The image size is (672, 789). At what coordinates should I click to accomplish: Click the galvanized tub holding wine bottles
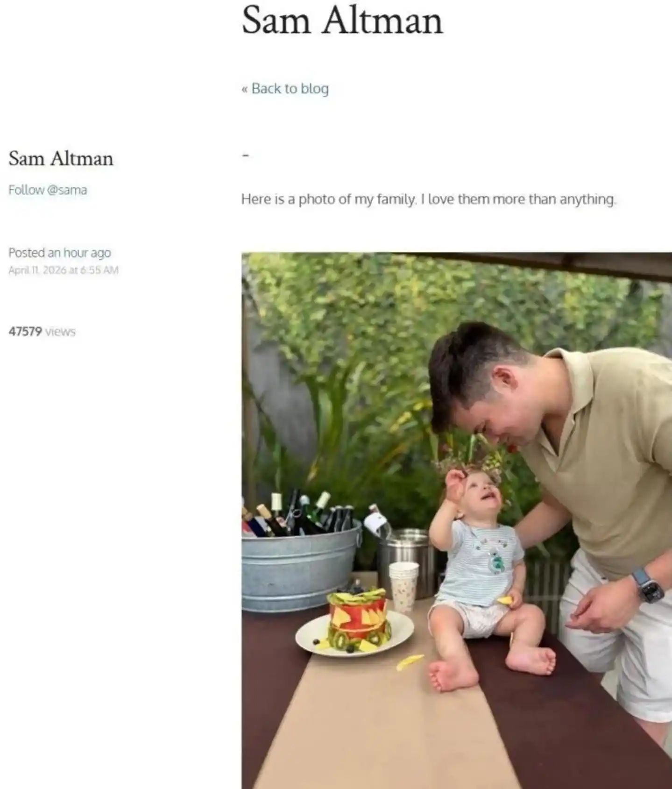[301, 565]
